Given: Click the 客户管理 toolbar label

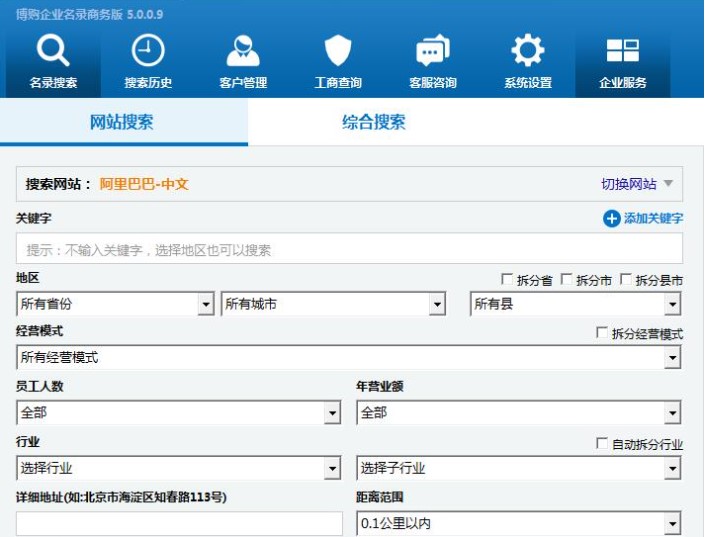Looking at the screenshot, I should click(243, 83).
